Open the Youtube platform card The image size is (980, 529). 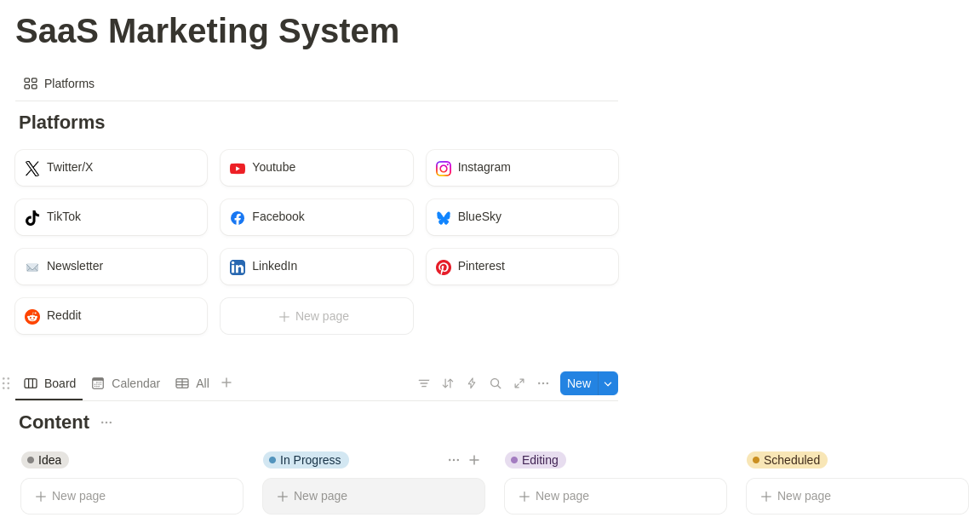(316, 168)
